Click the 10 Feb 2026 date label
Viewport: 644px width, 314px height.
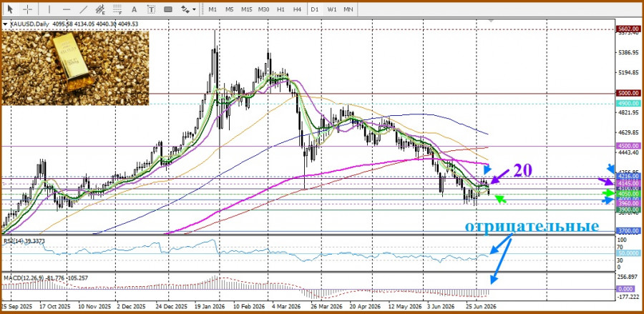point(249,307)
